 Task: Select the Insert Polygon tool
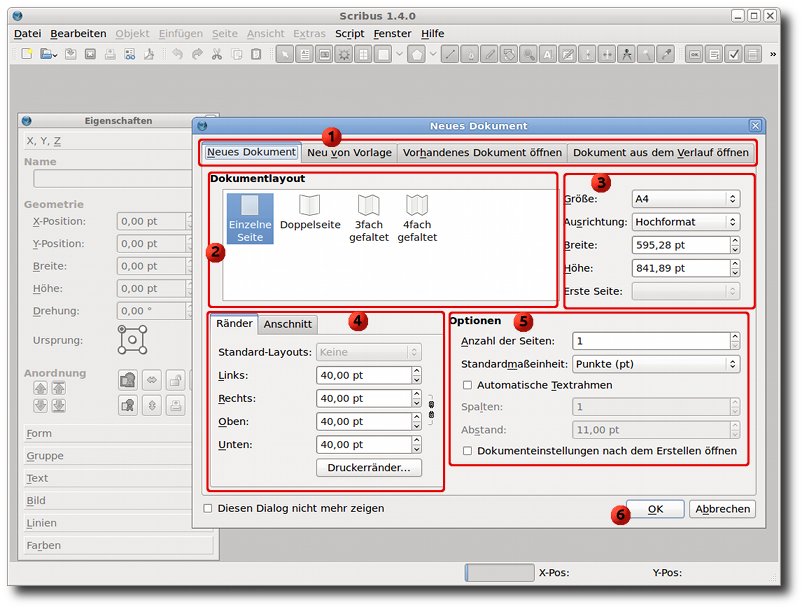point(416,54)
